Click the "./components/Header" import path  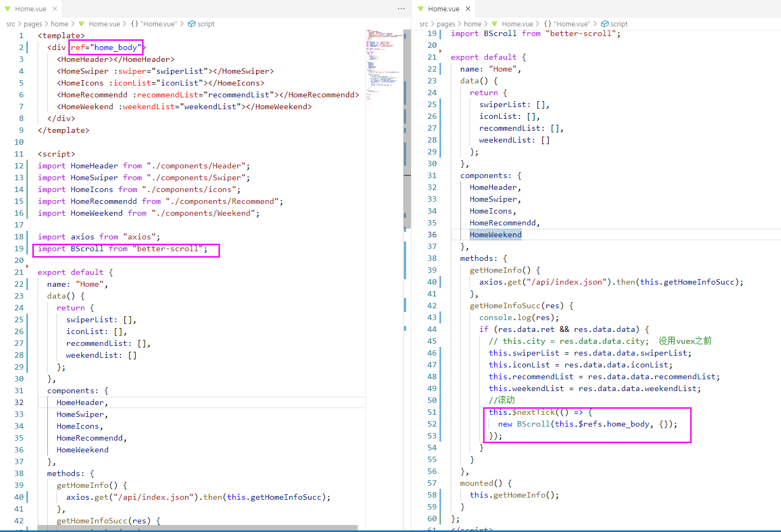click(x=196, y=166)
